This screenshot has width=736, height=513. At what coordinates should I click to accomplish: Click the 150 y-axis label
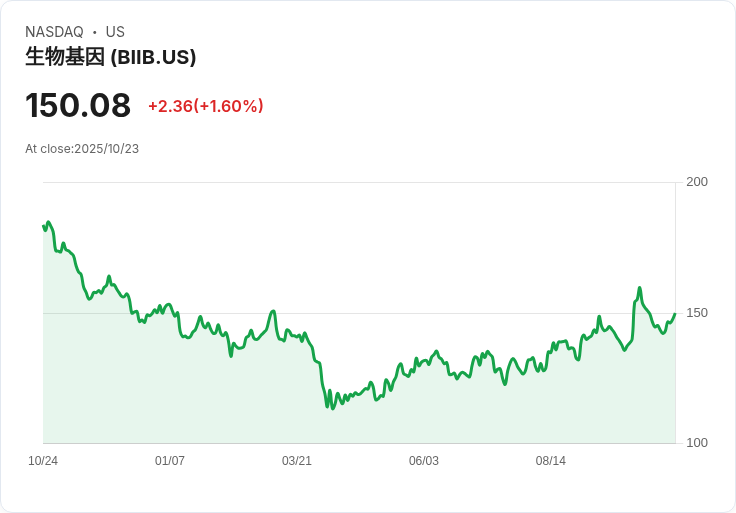click(697, 312)
